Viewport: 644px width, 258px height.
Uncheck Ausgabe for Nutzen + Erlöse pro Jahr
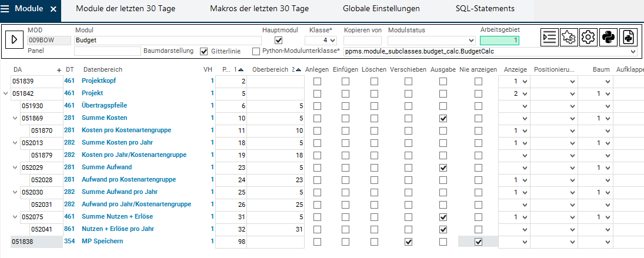(443, 229)
